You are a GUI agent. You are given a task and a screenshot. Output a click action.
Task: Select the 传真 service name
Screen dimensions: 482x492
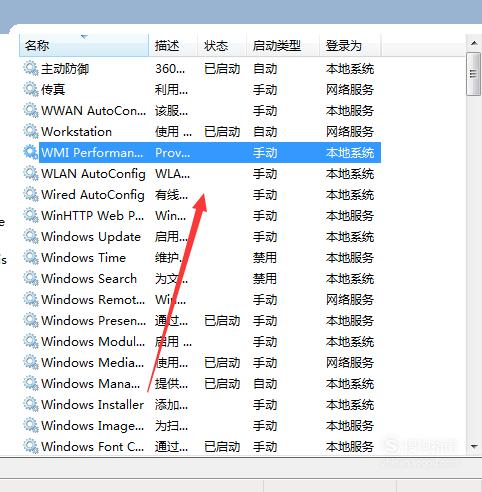tap(53, 90)
